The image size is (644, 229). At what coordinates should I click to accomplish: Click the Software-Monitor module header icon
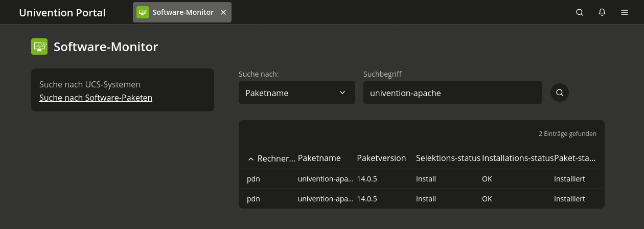click(39, 47)
